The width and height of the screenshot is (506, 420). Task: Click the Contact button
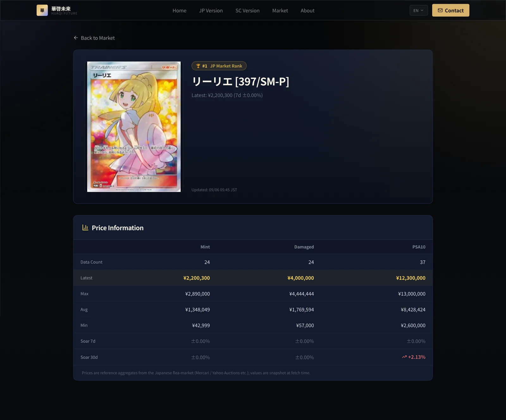[451, 10]
